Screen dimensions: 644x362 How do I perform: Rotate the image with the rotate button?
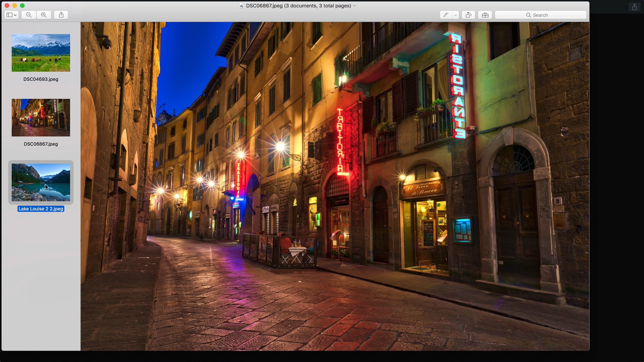468,15
